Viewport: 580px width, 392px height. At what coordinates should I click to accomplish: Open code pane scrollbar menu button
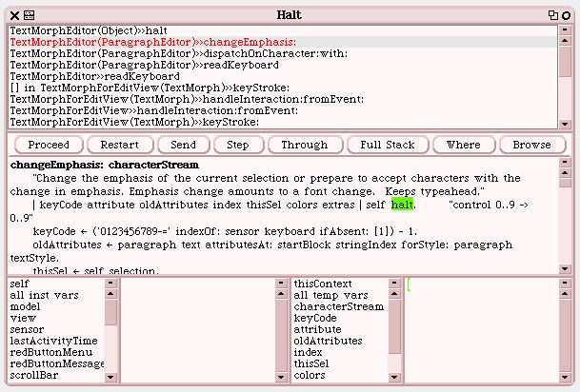[565, 162]
